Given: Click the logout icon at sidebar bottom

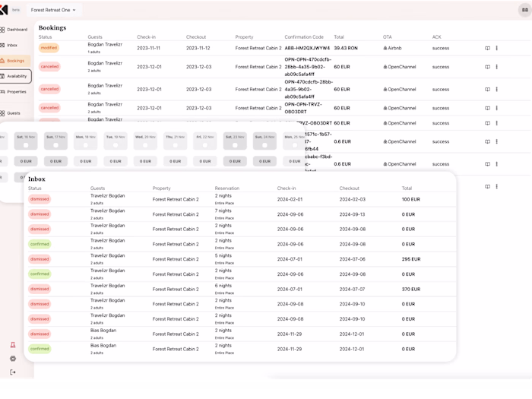Looking at the screenshot, I should pos(13,372).
